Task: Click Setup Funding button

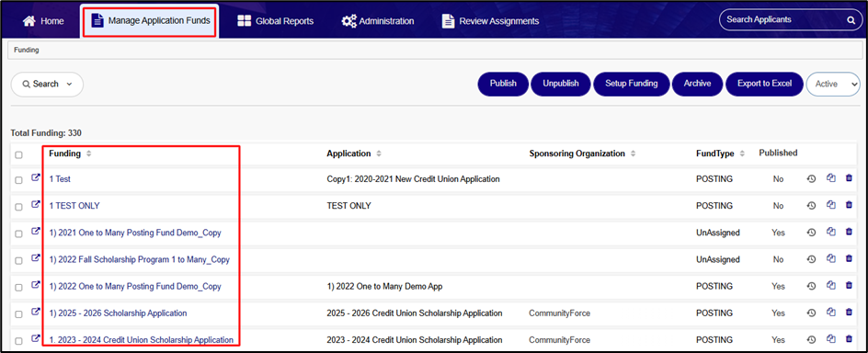Action: pyautogui.click(x=631, y=84)
